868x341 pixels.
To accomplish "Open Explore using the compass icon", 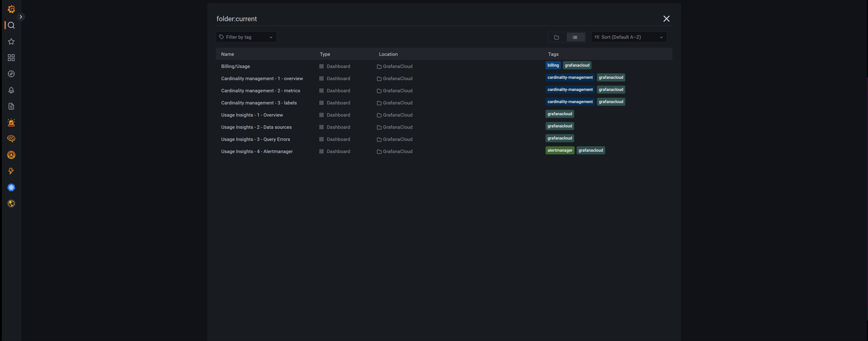I will 11,74.
